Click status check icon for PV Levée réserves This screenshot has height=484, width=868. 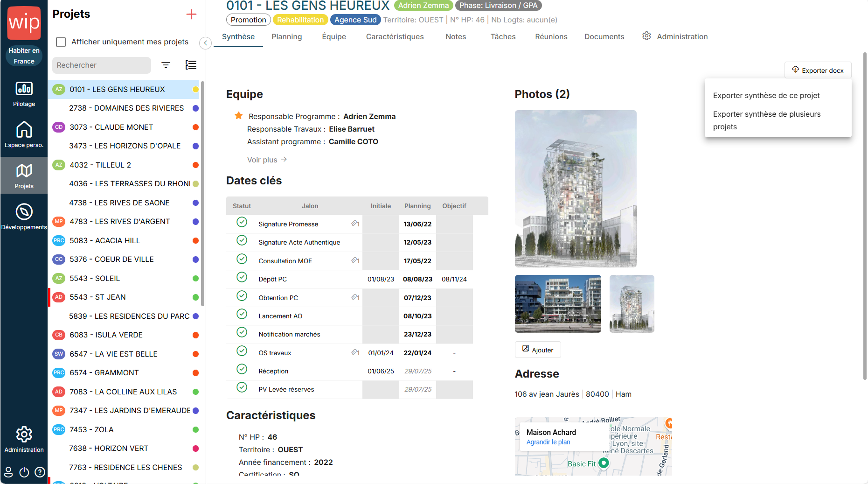(242, 387)
